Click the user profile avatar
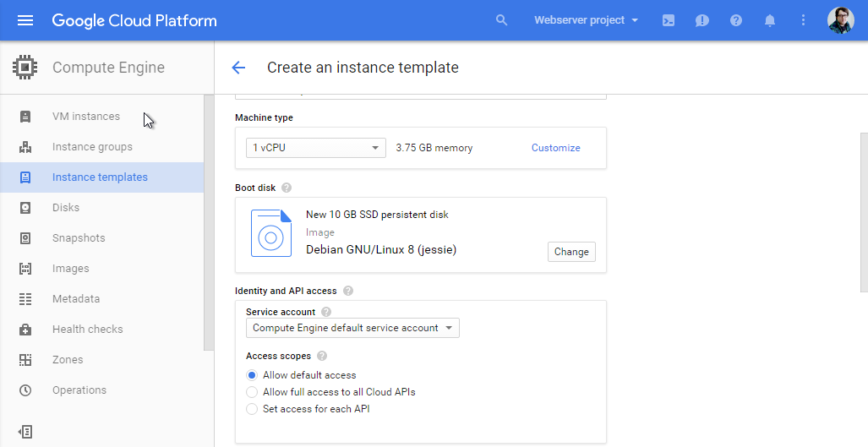 840,20
